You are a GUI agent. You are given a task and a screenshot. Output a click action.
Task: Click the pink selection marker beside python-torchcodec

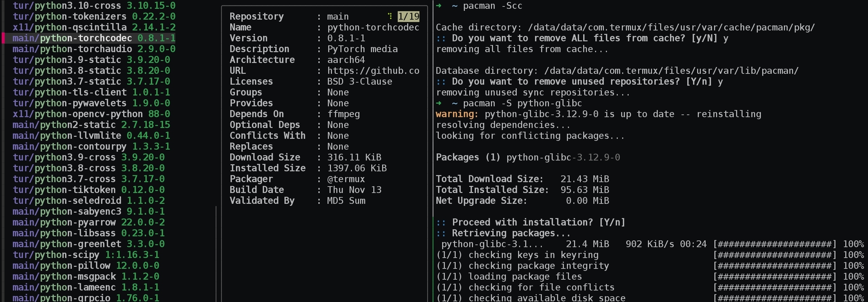[3, 38]
